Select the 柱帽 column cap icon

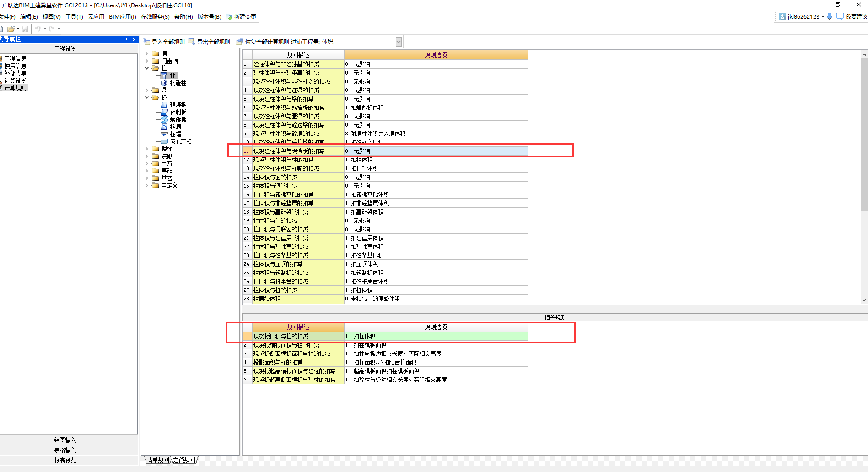[x=164, y=134]
